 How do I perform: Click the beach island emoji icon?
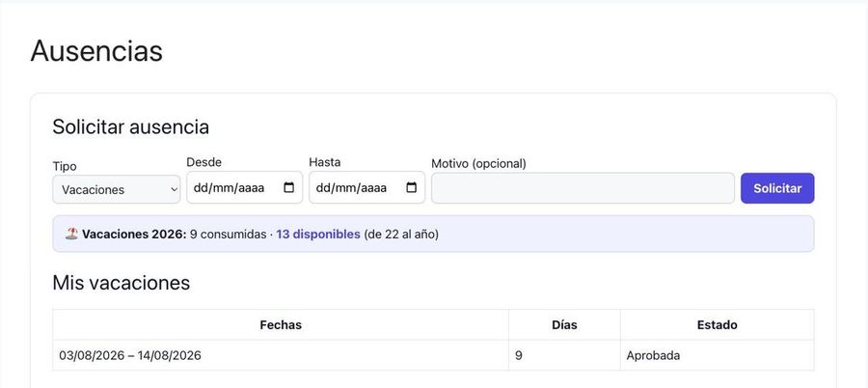(71, 234)
